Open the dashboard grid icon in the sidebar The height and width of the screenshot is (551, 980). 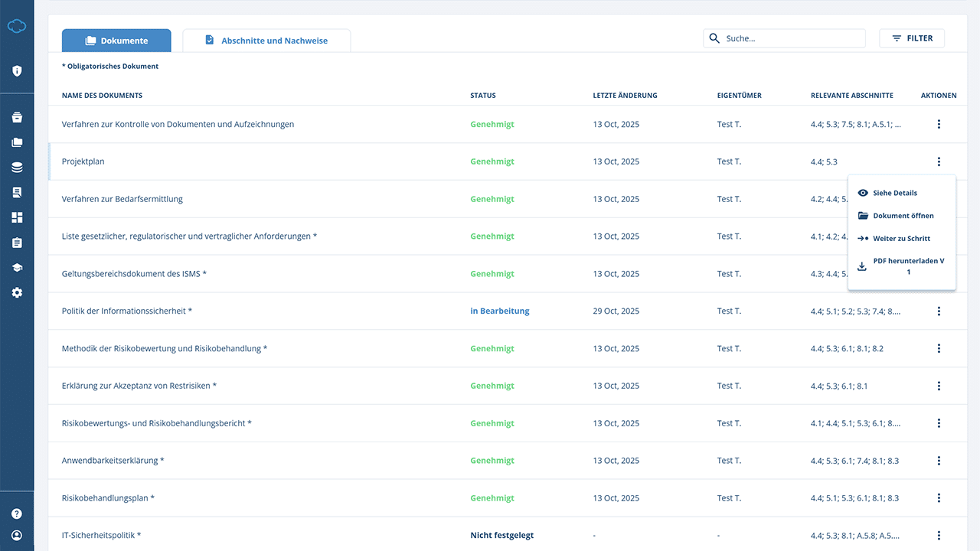click(17, 218)
